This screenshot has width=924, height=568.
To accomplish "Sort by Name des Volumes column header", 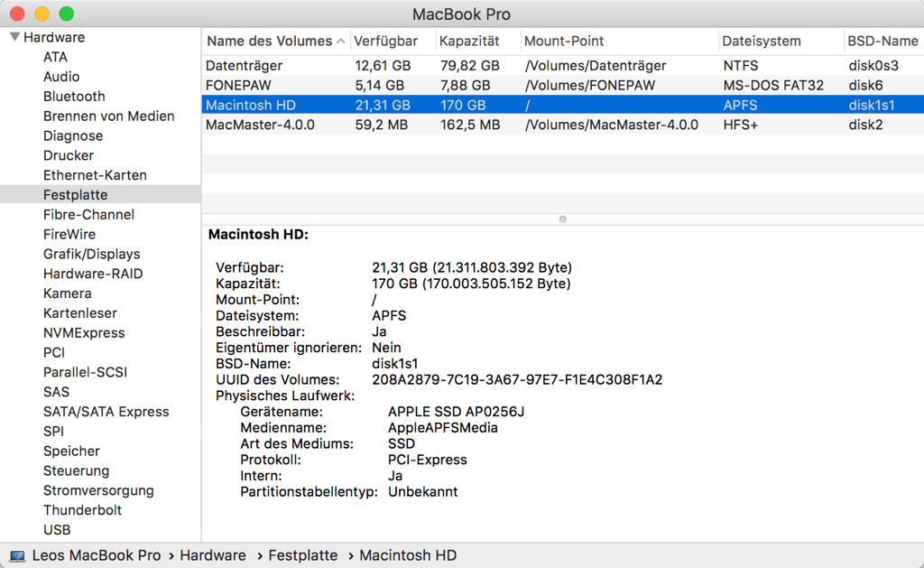I will [x=276, y=42].
